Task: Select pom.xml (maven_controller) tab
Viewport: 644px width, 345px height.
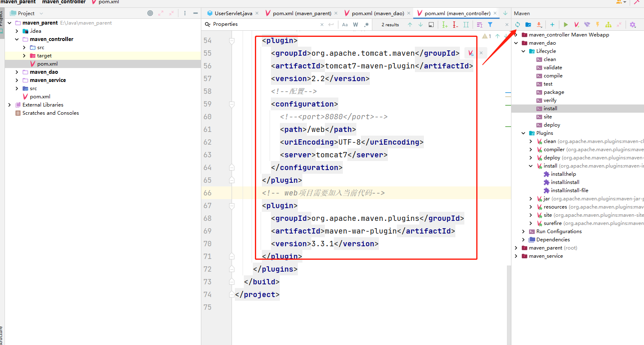Action: tap(457, 13)
